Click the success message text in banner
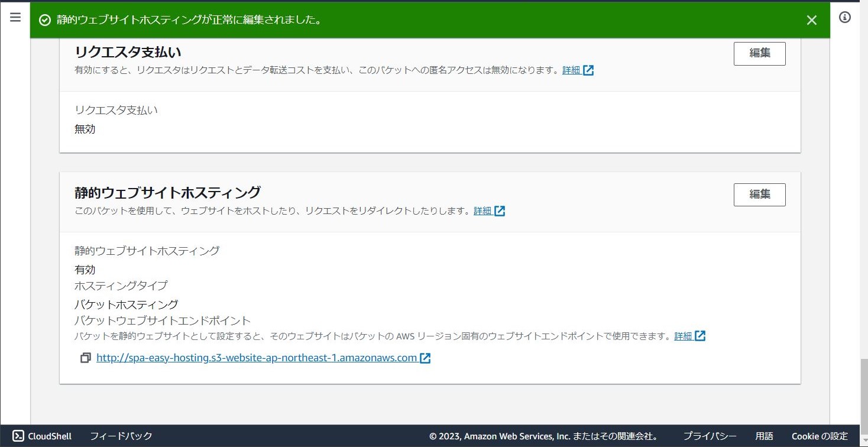The height and width of the screenshot is (447, 868). point(189,20)
